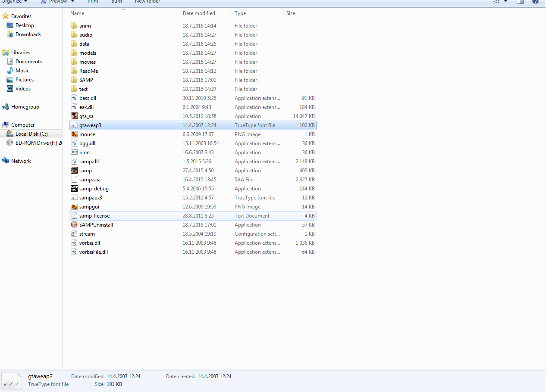Open the Pictures library
The height and width of the screenshot is (392, 552).
tap(25, 80)
